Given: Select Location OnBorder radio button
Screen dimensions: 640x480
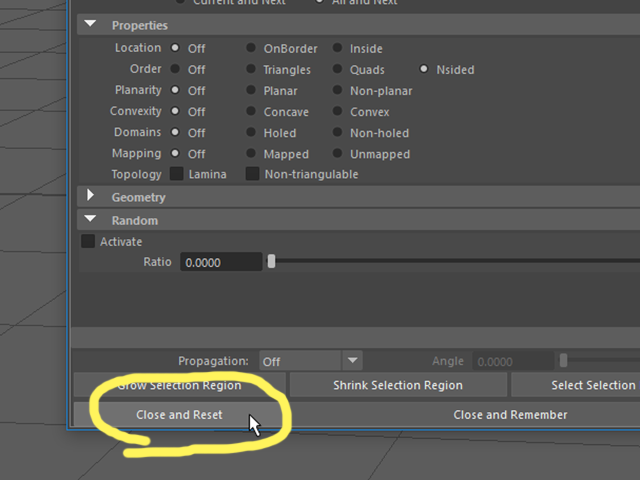Looking at the screenshot, I should [251, 48].
